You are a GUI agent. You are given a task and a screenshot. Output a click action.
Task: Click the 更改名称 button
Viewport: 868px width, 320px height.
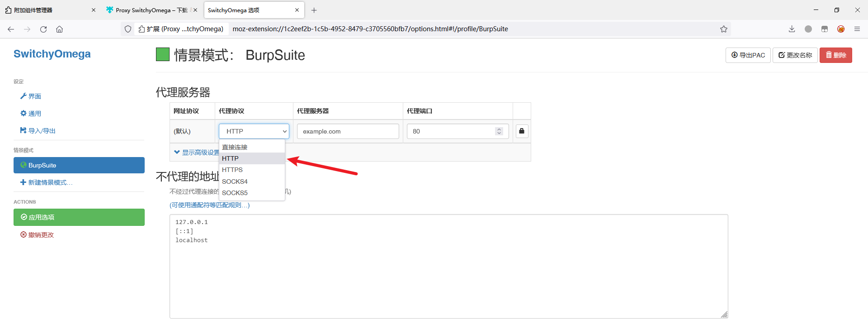[795, 55]
